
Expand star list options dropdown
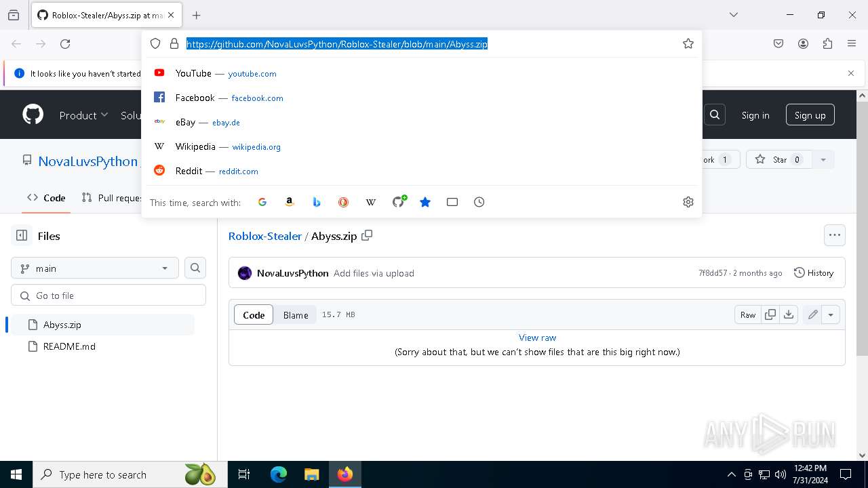point(823,160)
